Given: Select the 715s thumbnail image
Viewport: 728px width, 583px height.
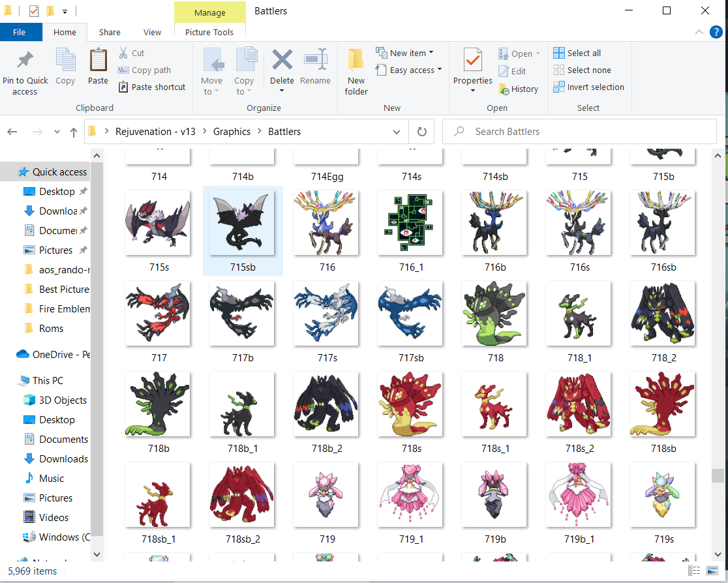Looking at the screenshot, I should 158,222.
